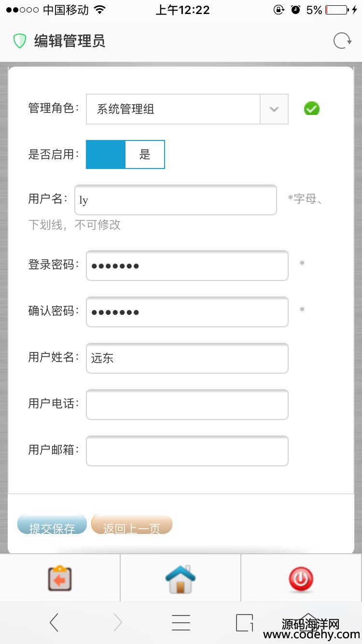Open the browser tabs switcher icon
This screenshot has width=362, height=644.
pyautogui.click(x=244, y=623)
